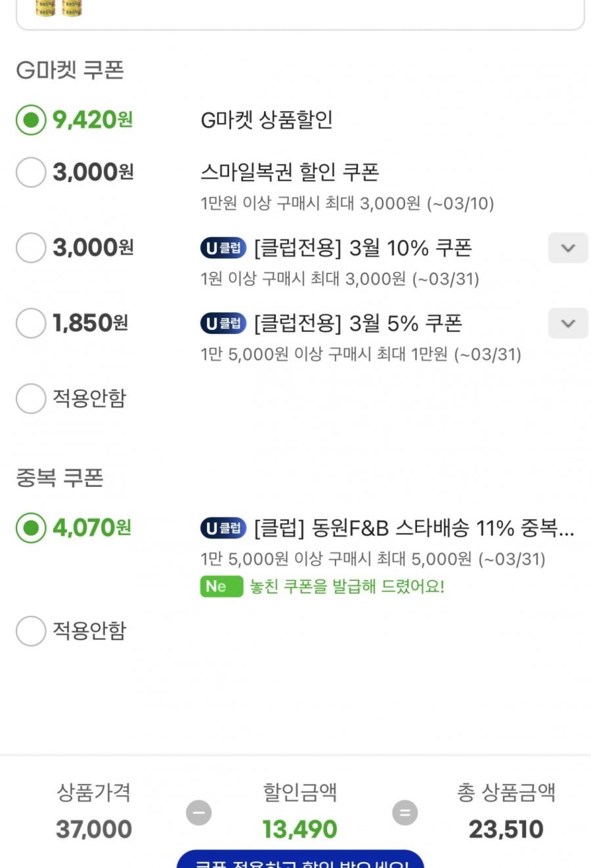
Task: Tap the green New badge icon
Action: pos(221,586)
